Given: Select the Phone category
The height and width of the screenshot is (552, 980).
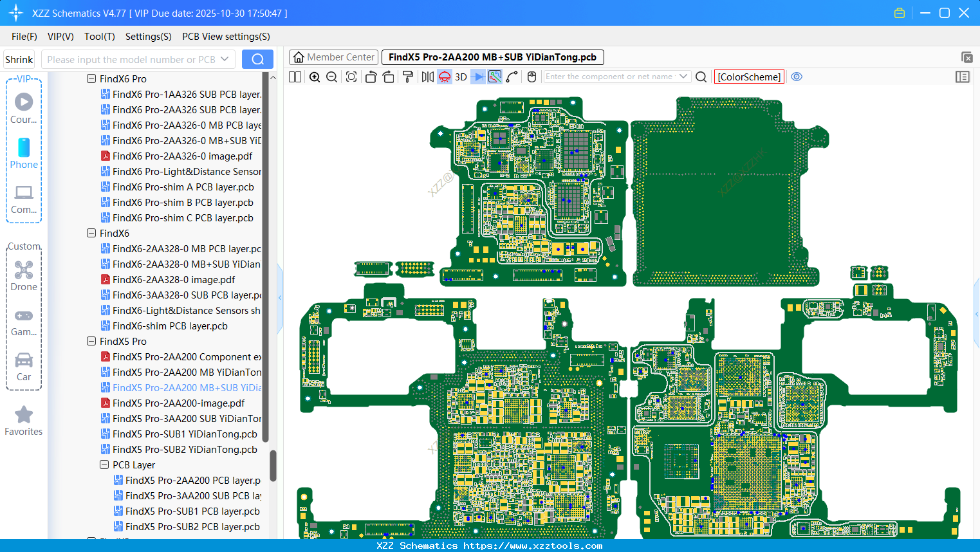Looking at the screenshot, I should point(24,153).
